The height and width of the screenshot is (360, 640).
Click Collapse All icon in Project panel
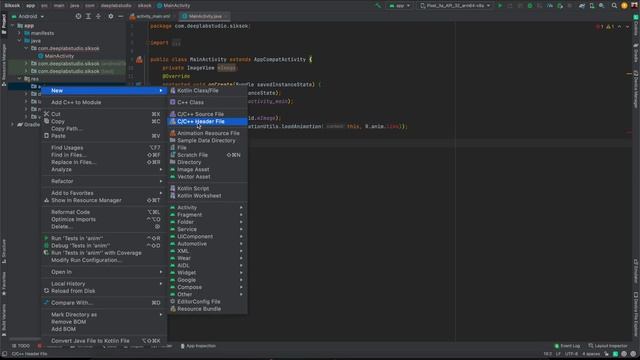[x=98, y=16]
